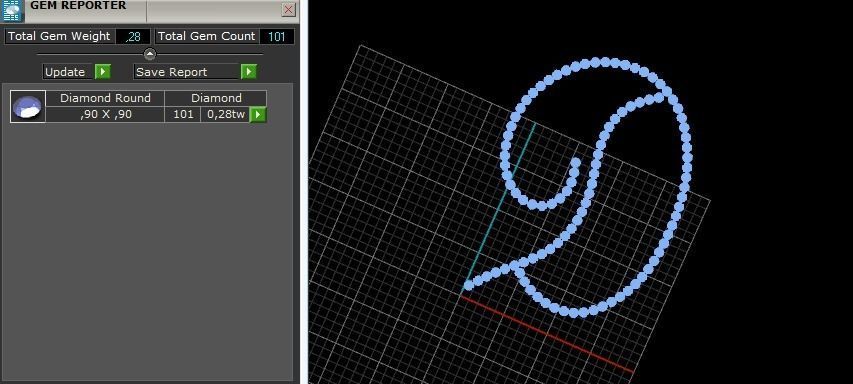Click the Total Gem Weight value field
The height and width of the screenshot is (384, 853).
tap(133, 36)
